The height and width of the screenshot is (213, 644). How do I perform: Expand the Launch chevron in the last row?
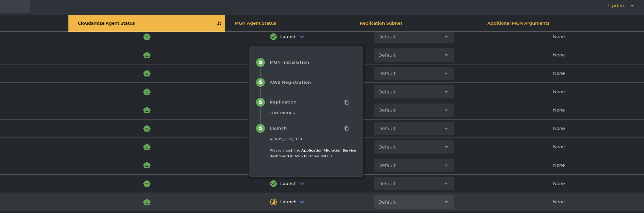point(302,202)
